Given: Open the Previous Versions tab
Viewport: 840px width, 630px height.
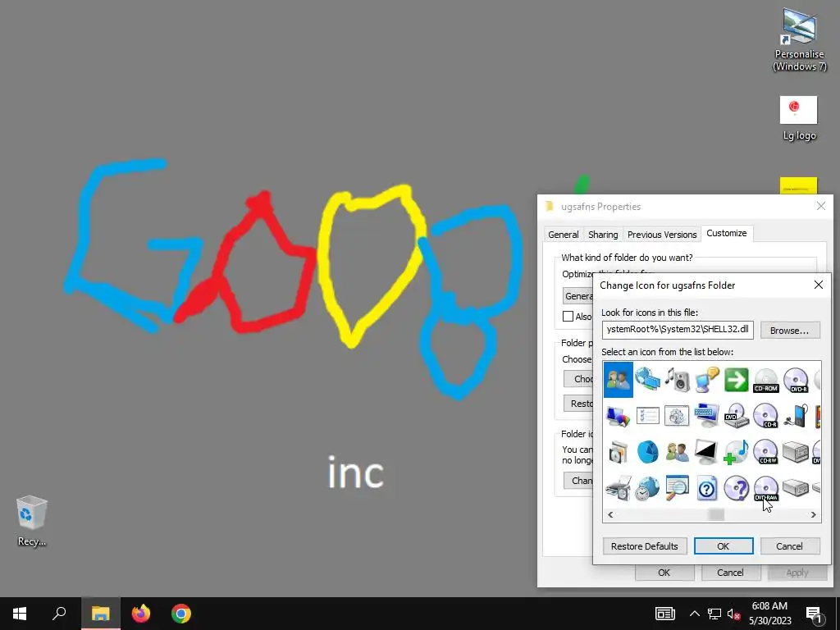Looking at the screenshot, I should (x=662, y=234).
